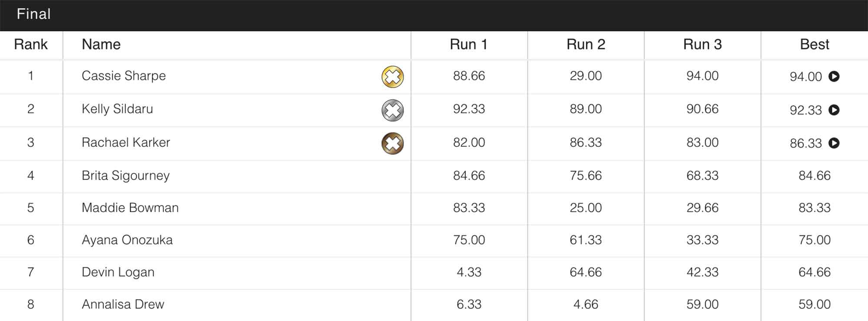Play Cassie Sharpe's best run video
The image size is (868, 321).
[x=834, y=76]
